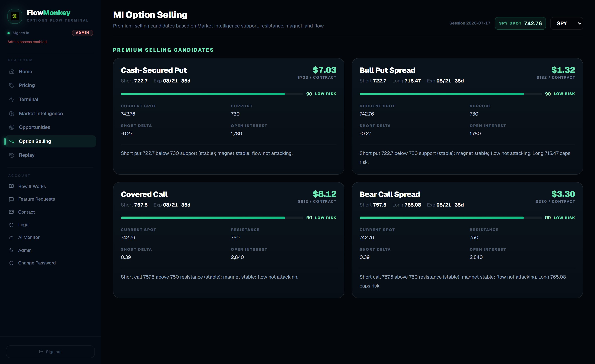595x364 pixels.
Task: Click the Covered Call risk score bar
Action: 212,218
